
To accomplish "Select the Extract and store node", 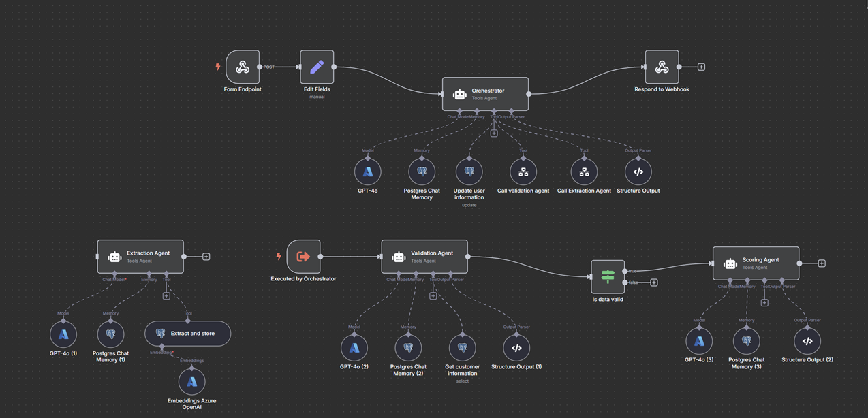I will (187, 334).
